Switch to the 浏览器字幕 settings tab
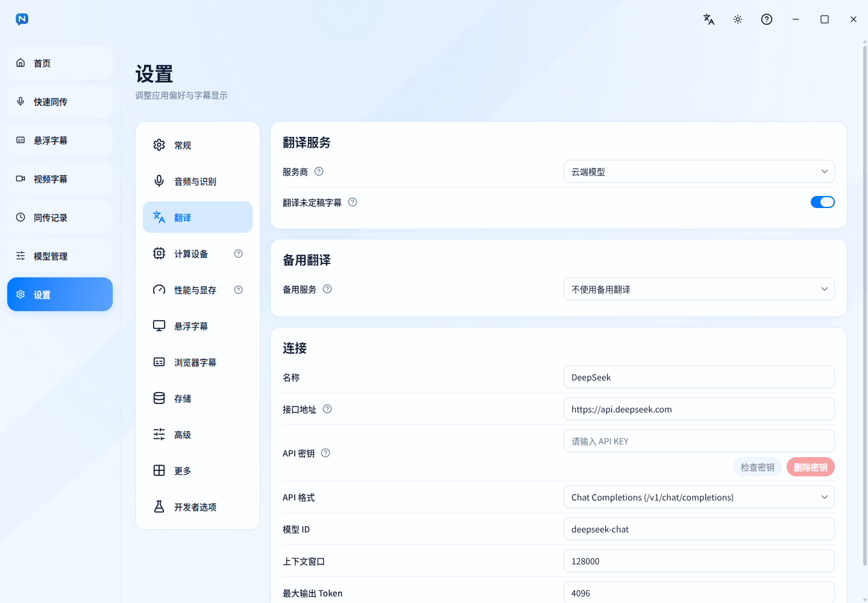Viewport: 868px width, 603px height. coord(198,362)
